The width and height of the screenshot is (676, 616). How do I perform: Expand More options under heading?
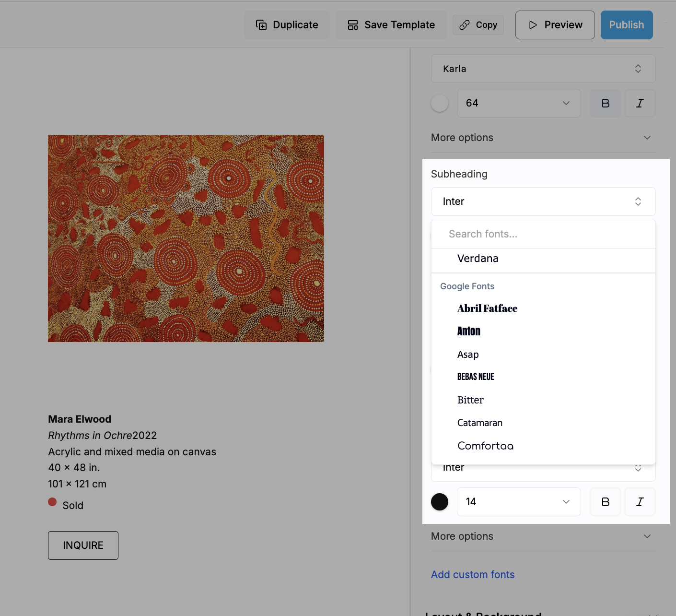543,138
